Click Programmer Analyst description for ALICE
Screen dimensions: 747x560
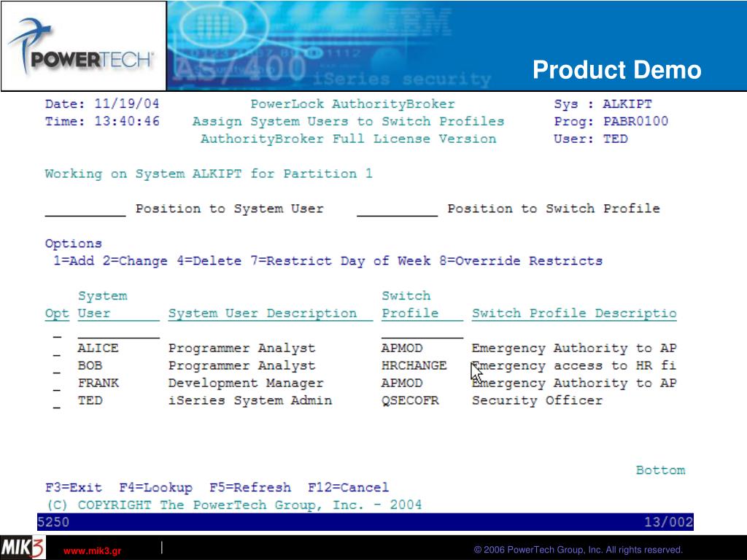click(241, 348)
